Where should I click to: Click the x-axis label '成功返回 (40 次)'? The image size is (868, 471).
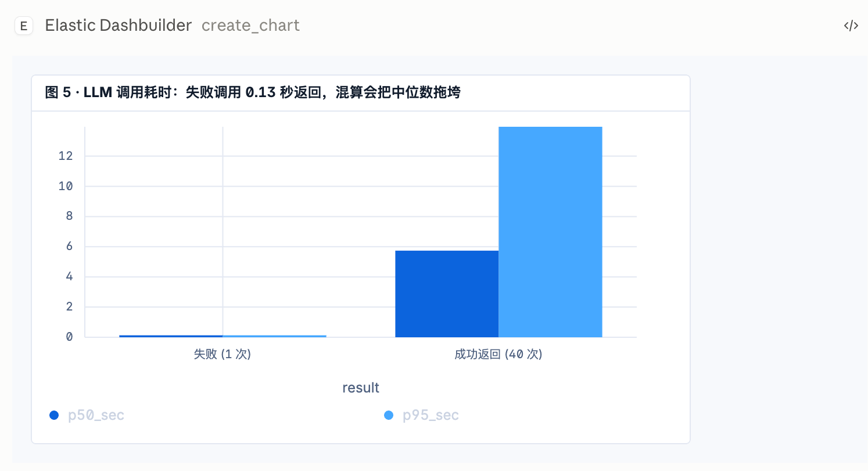[x=498, y=354]
